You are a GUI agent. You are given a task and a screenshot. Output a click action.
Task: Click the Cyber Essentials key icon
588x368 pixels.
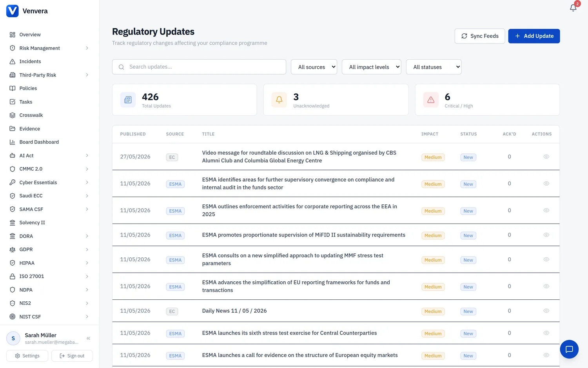point(13,182)
